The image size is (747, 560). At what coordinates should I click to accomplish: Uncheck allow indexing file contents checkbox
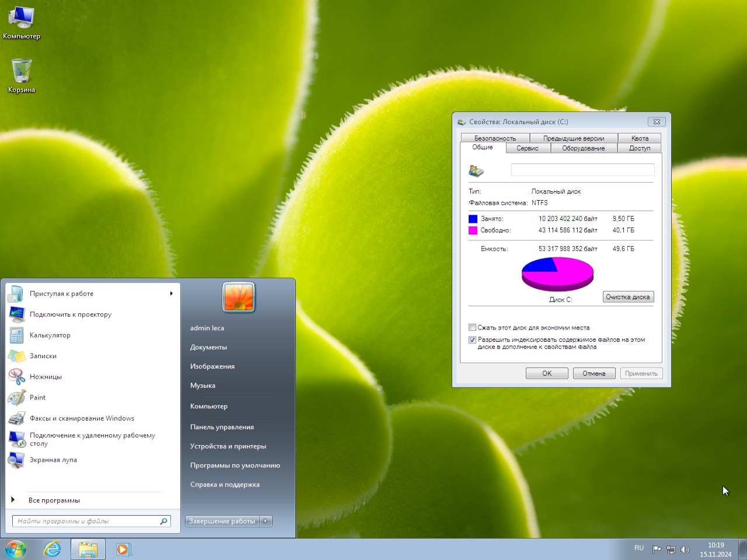point(472,339)
